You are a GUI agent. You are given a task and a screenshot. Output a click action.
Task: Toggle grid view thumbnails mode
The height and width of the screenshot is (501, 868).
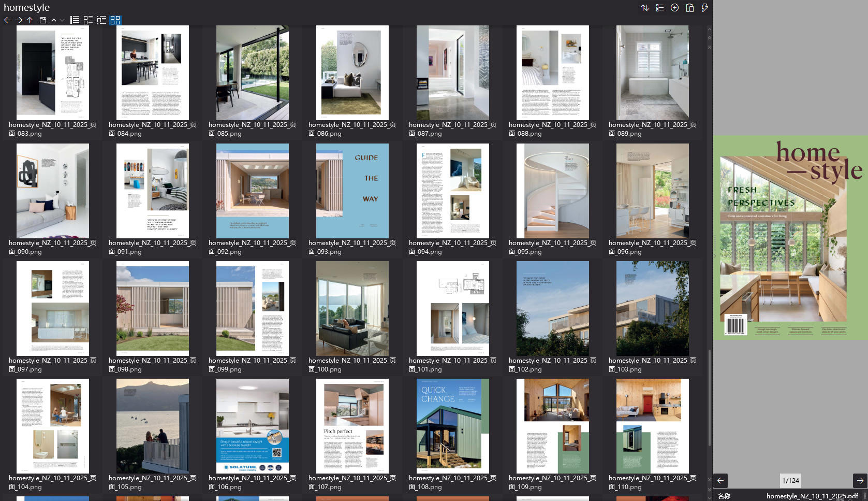pos(115,20)
